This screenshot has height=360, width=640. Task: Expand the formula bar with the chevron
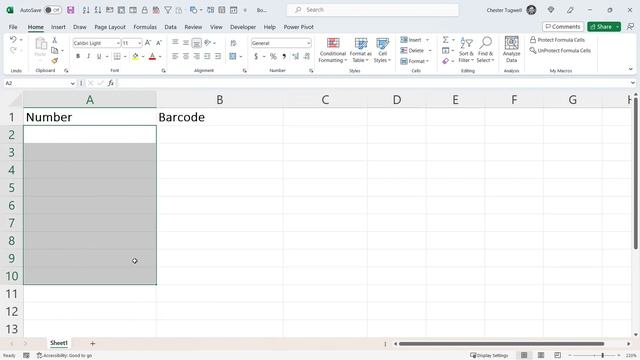tap(633, 83)
